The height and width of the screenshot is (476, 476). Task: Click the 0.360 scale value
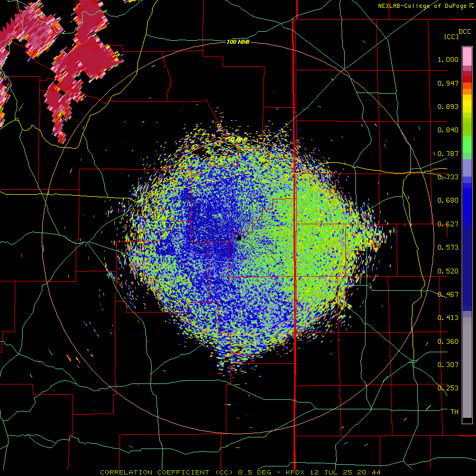[x=448, y=342]
